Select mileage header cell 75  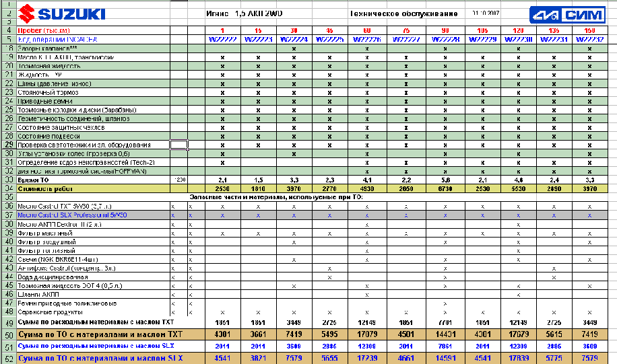click(x=406, y=30)
